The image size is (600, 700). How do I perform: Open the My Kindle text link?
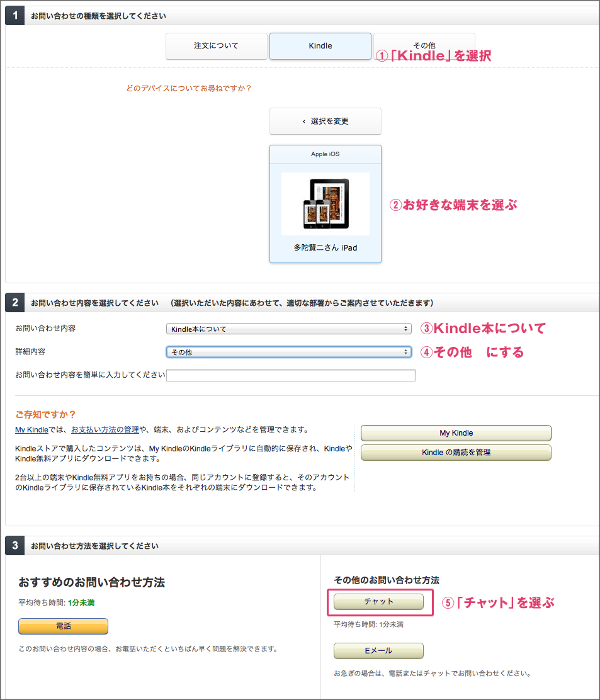[x=31, y=430]
